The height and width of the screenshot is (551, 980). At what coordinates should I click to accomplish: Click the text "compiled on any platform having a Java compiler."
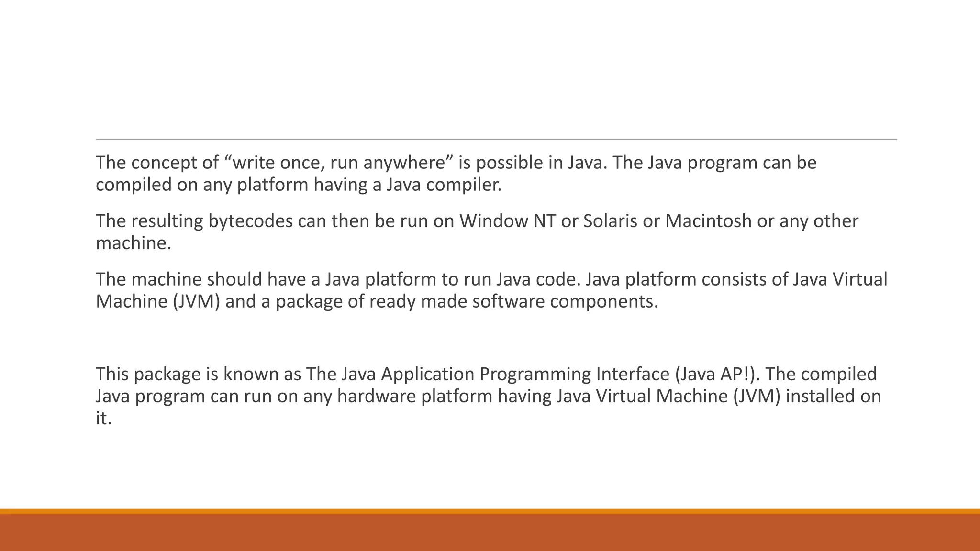(x=299, y=185)
